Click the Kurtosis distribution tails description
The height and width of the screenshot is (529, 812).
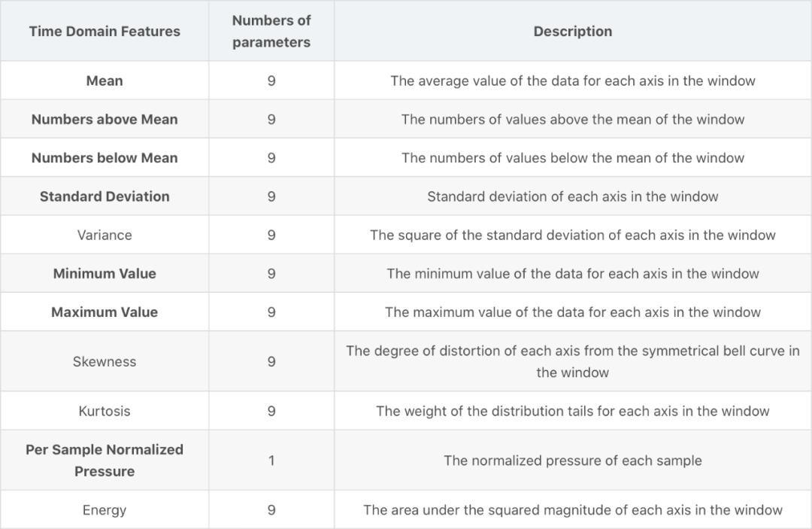pos(573,411)
